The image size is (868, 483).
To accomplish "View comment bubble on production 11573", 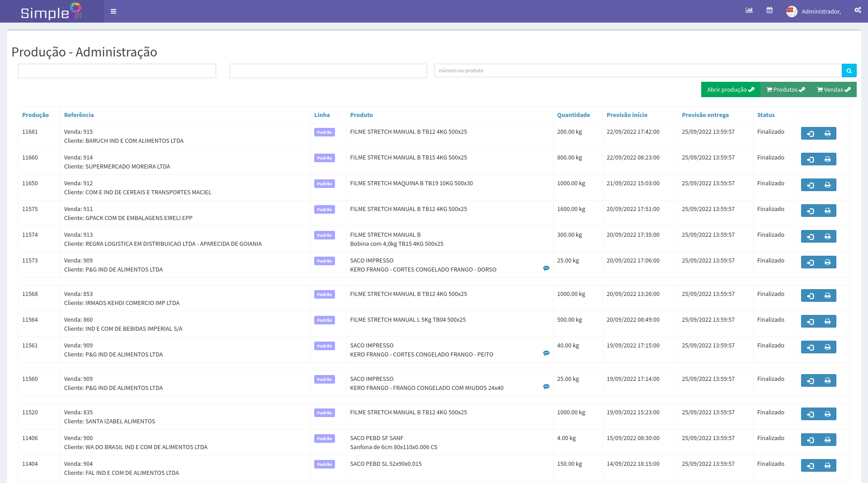I will pos(546,268).
